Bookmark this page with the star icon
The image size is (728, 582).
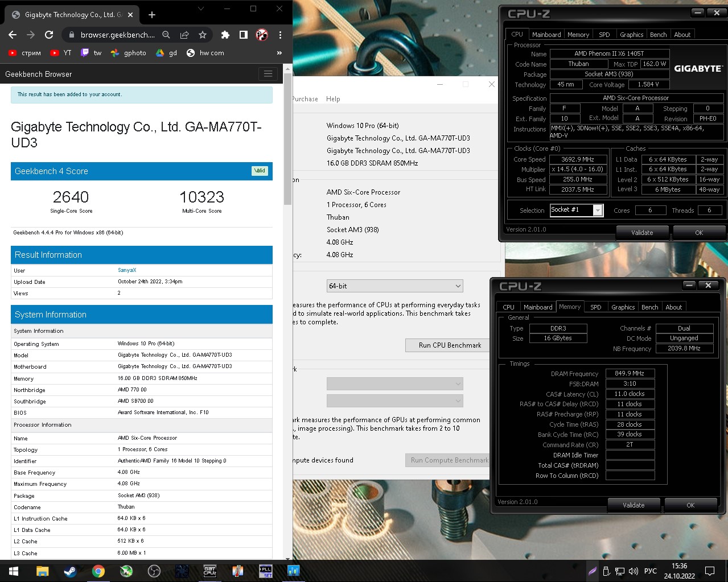click(x=203, y=35)
